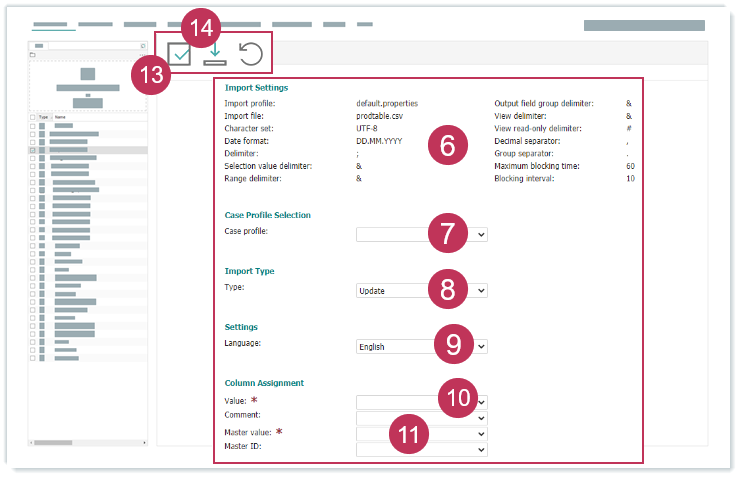740x478 pixels.
Task: Click the checkmark validate icon in toolbar
Action: (x=180, y=56)
